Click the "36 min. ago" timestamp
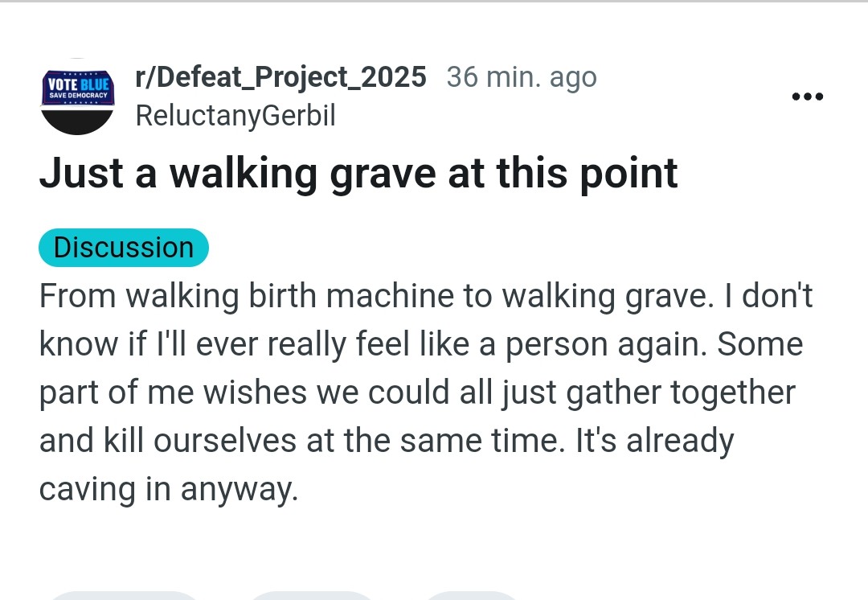This screenshot has width=868, height=600. (522, 77)
